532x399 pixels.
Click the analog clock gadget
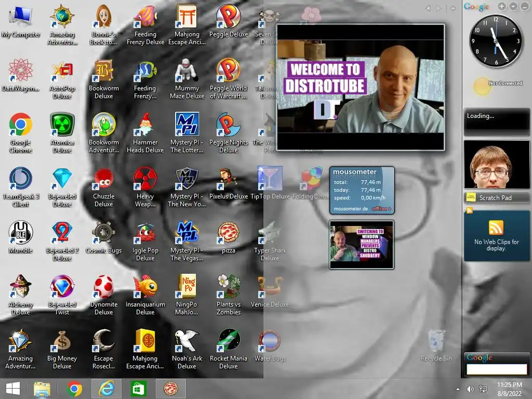[495, 41]
